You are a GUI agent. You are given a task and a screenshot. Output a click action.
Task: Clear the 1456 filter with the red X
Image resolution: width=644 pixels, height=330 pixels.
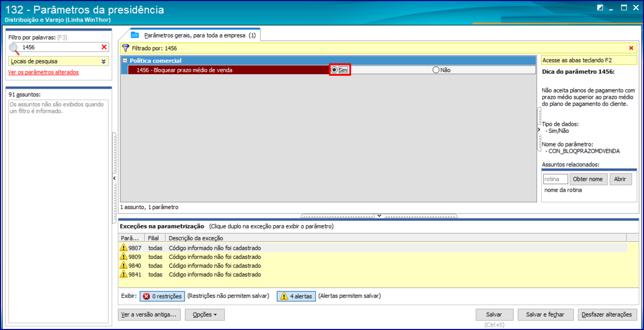(104, 47)
